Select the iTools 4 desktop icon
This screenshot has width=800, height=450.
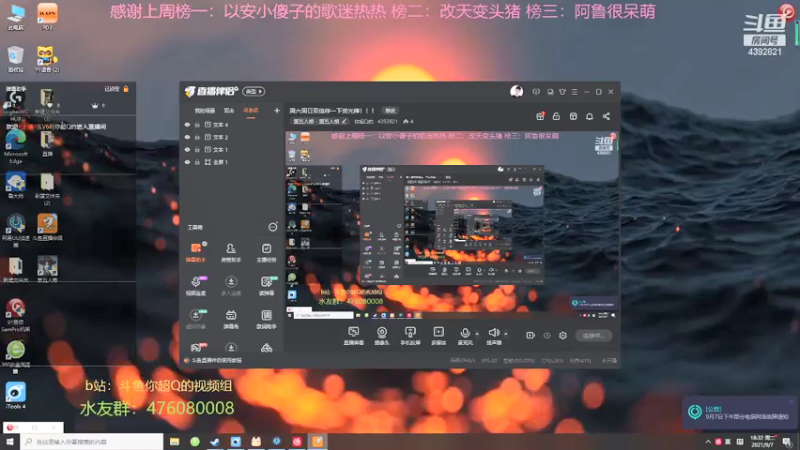(15, 396)
